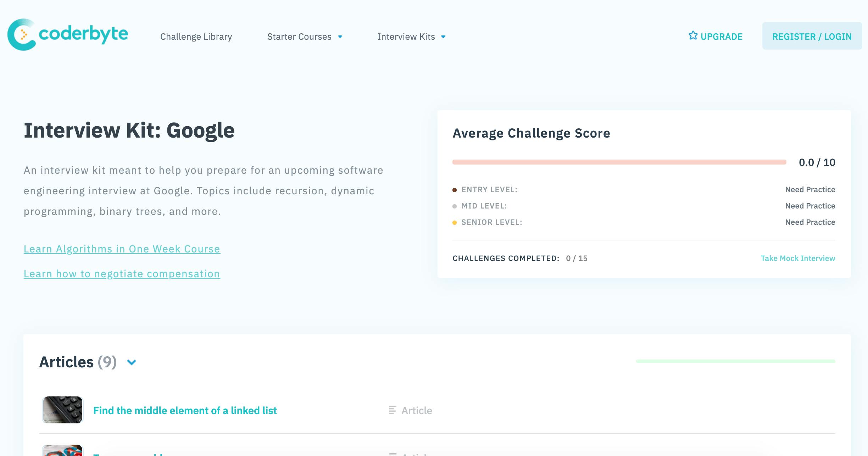Click the REGISTER / LOGIN button
Image resolution: width=868 pixels, height=456 pixels.
pos(812,36)
